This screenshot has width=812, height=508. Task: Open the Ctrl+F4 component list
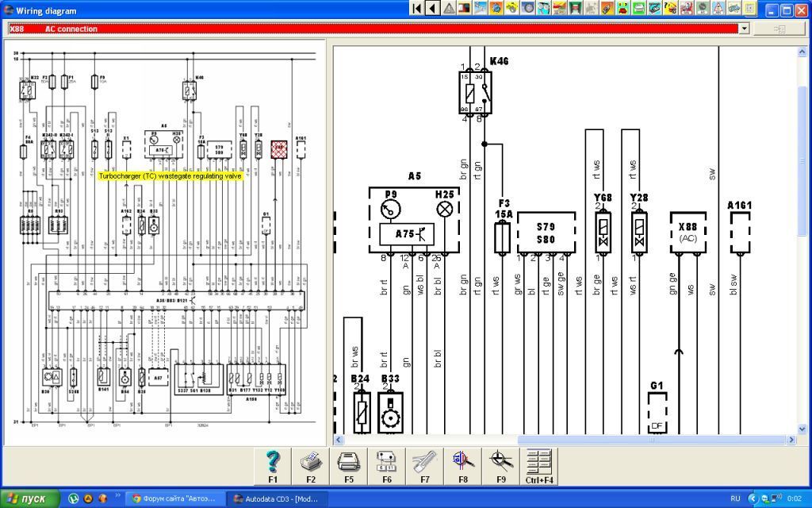(539, 466)
